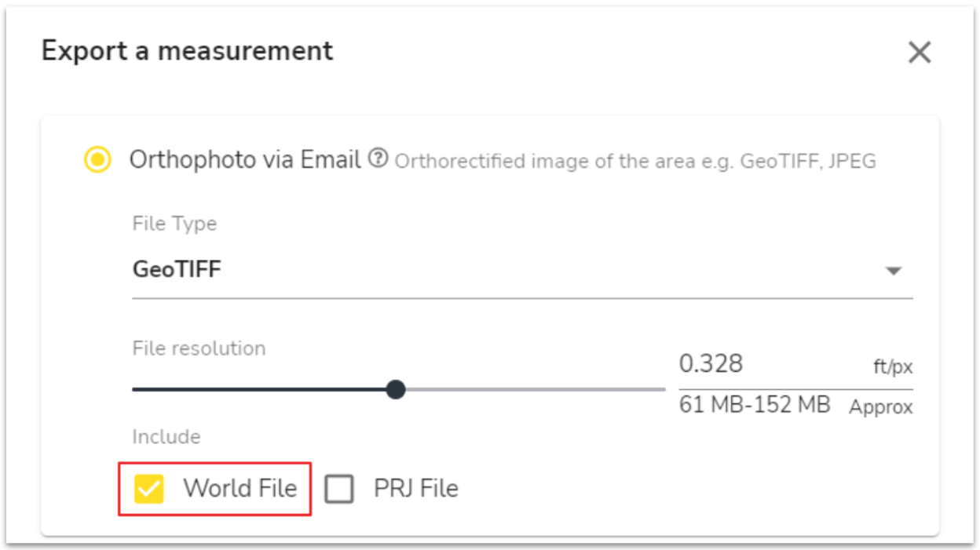Open the File Type dropdown arrow

(x=893, y=271)
